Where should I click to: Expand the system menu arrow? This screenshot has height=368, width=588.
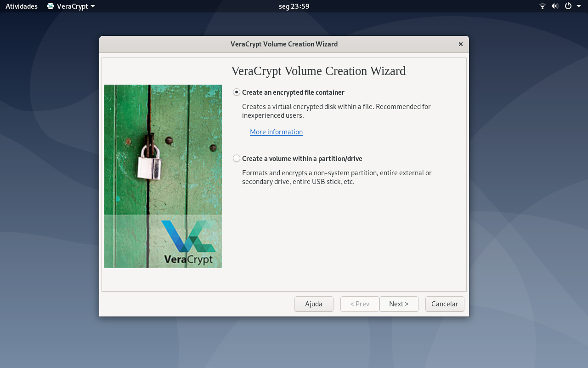[x=579, y=6]
